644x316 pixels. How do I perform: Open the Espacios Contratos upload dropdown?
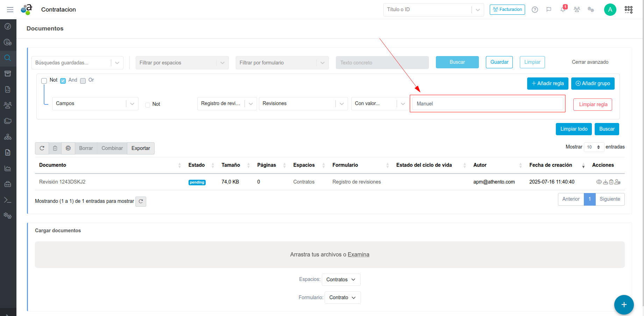coord(341,280)
